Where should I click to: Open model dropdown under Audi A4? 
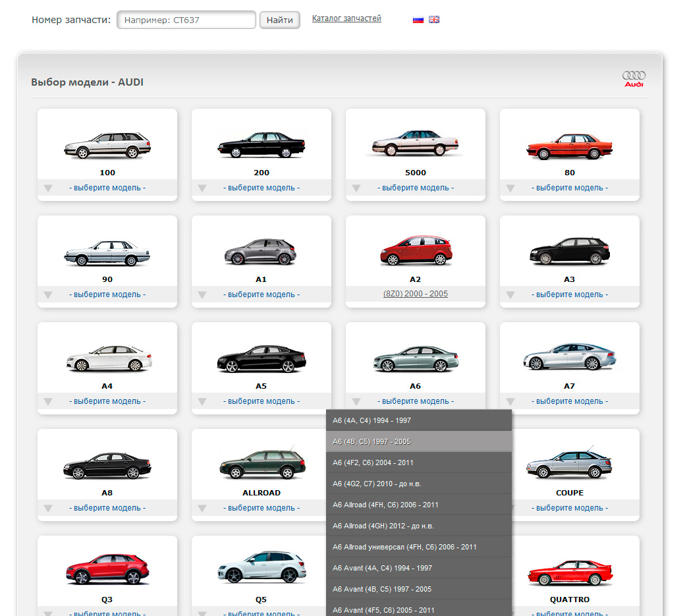point(107,401)
